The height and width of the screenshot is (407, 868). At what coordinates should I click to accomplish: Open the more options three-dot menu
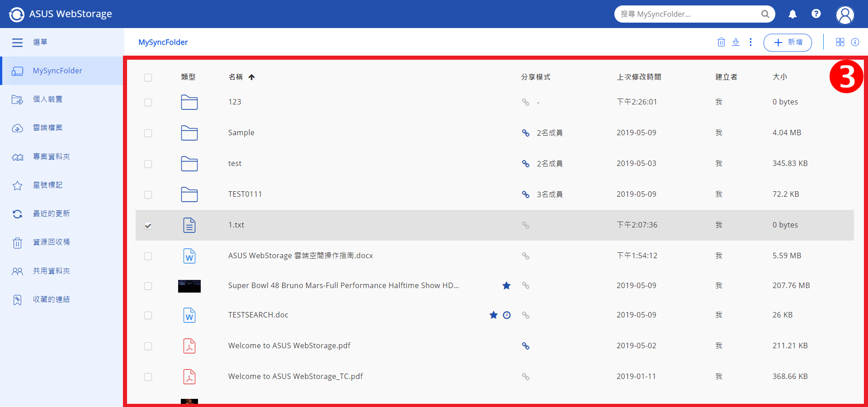point(750,42)
